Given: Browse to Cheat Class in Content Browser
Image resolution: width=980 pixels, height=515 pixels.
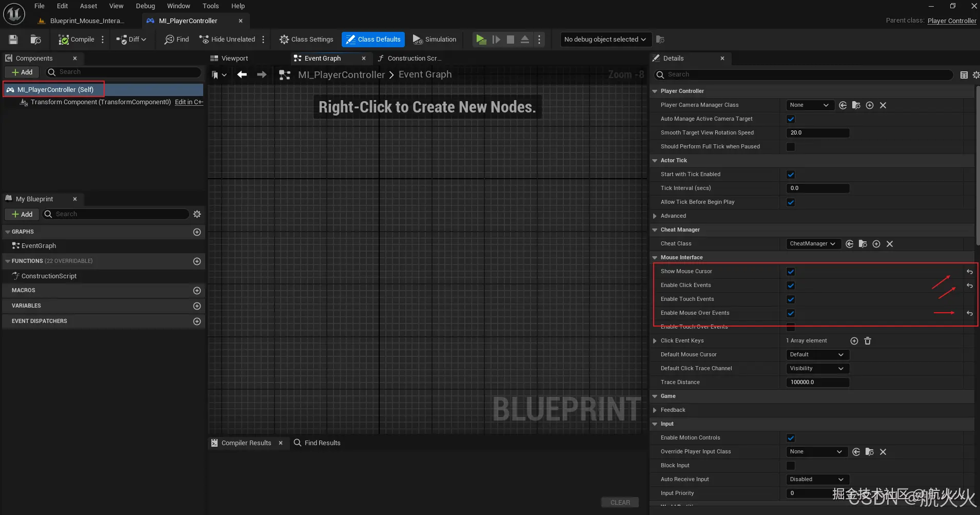Looking at the screenshot, I should pos(863,244).
